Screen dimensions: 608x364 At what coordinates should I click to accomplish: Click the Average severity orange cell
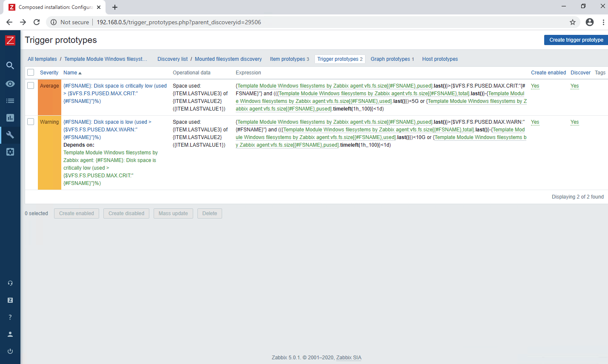point(49,97)
